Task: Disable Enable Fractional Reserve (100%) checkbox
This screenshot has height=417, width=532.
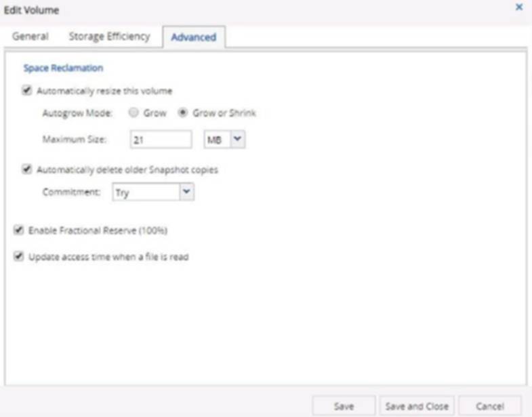Action: point(19,230)
